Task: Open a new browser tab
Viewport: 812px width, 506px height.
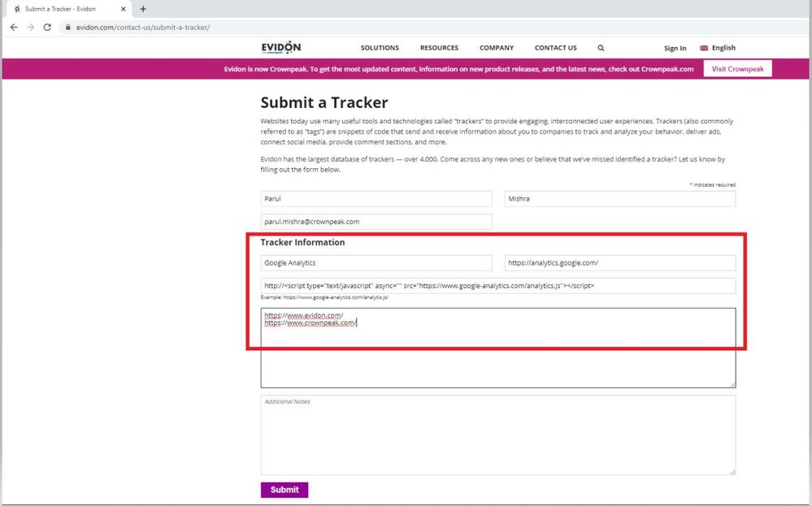Action: [x=143, y=9]
